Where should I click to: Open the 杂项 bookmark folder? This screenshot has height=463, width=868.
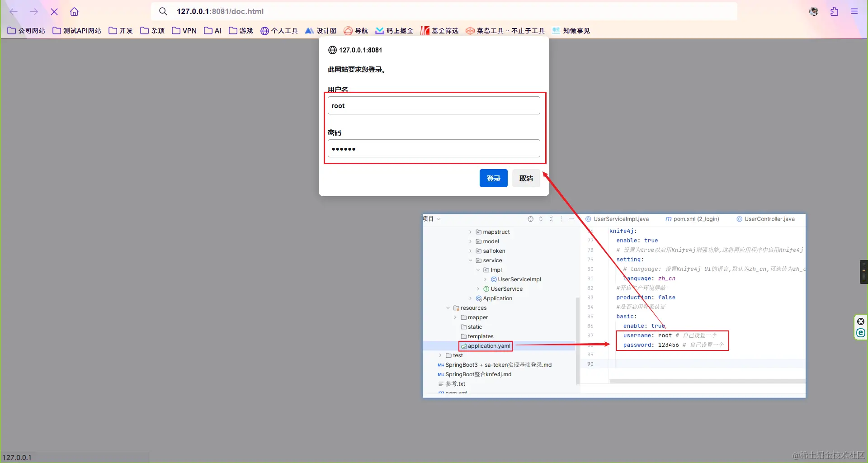coord(152,31)
